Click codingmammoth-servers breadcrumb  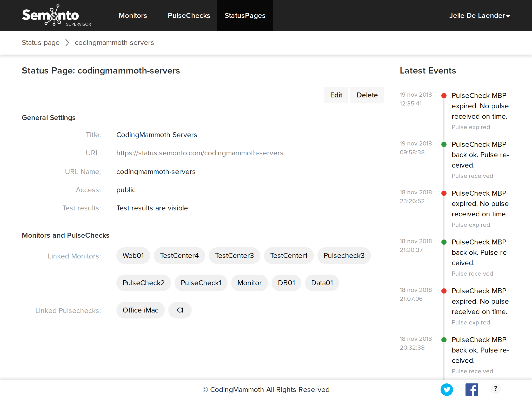[x=114, y=43]
